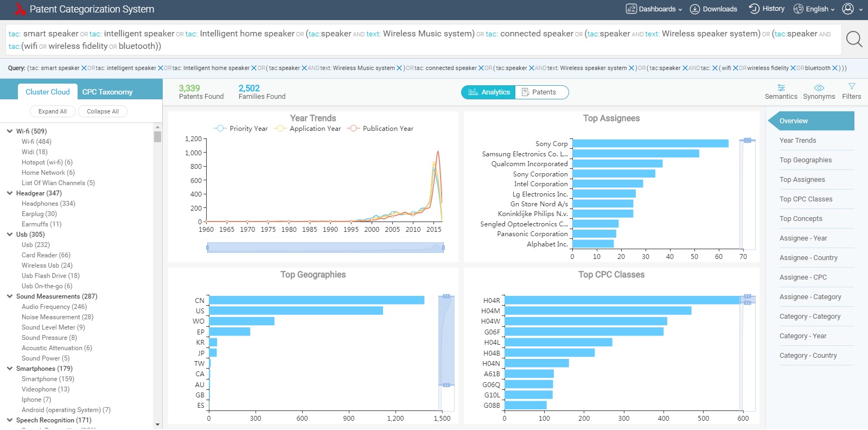
Task: Remove the 'smart speaker' query term
Action: coord(84,68)
